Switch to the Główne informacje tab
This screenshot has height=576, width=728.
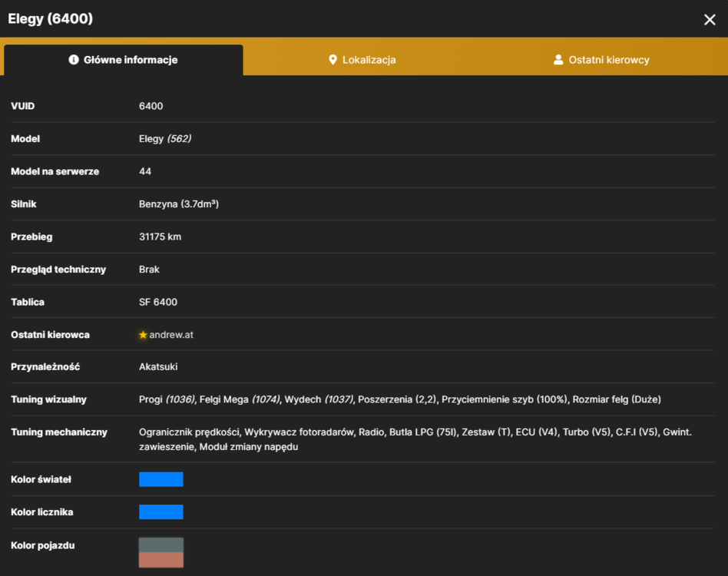pyautogui.click(x=124, y=60)
